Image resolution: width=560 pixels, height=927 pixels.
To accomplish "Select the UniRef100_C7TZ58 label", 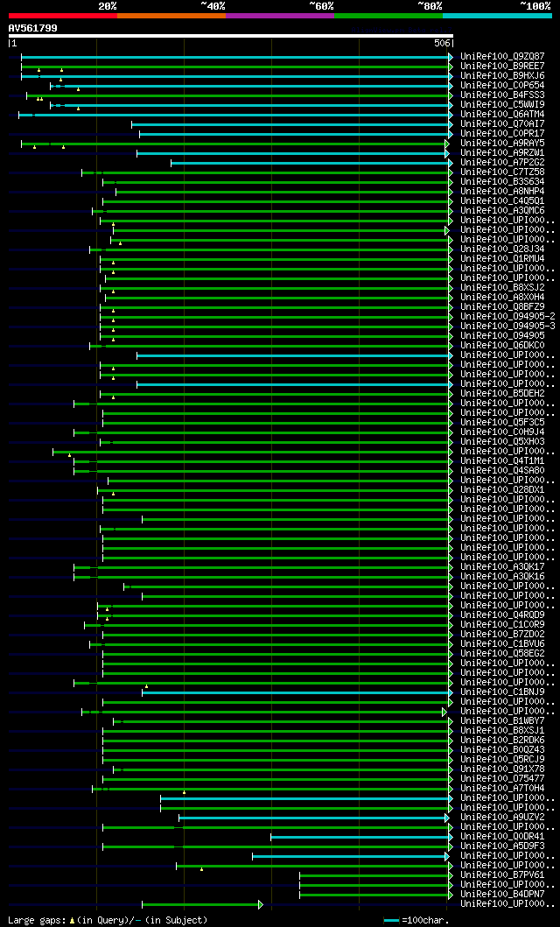I will (x=503, y=172).
